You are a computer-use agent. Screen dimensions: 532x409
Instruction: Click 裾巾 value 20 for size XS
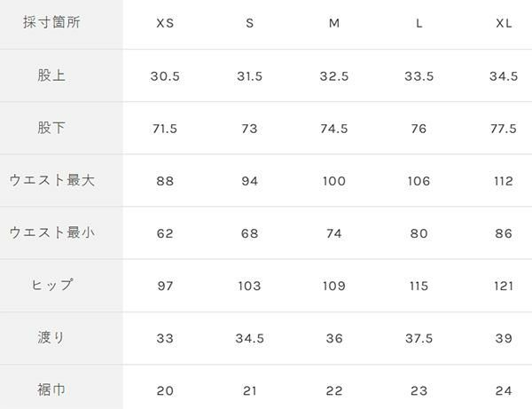[164, 389]
